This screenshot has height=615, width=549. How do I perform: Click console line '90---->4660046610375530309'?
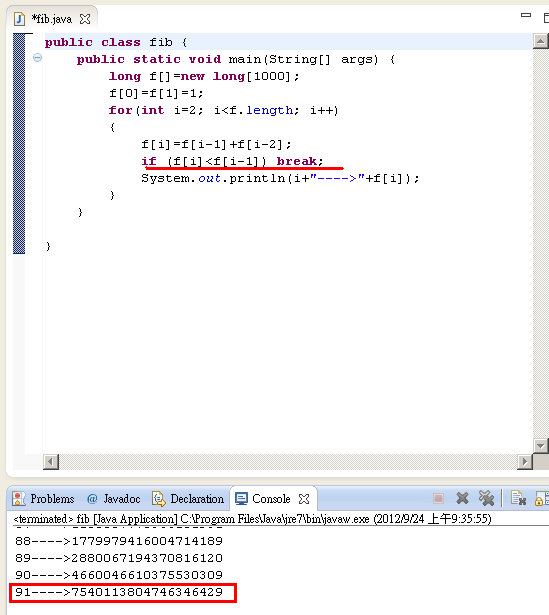pyautogui.click(x=119, y=575)
